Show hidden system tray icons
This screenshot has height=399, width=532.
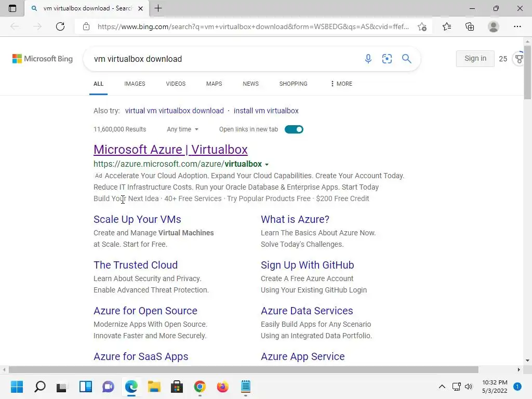point(442,387)
